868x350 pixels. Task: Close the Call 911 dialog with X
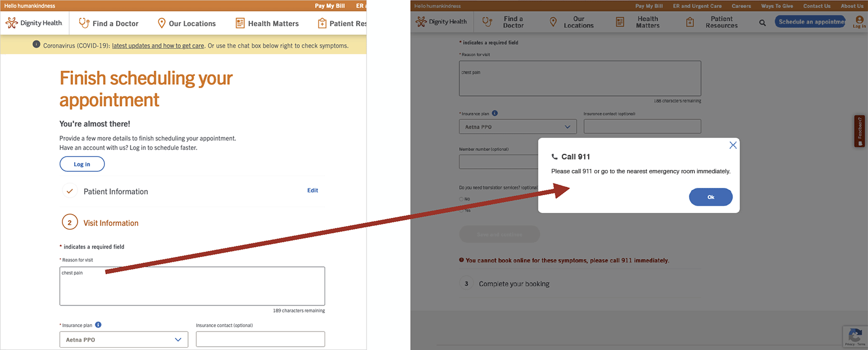click(733, 145)
